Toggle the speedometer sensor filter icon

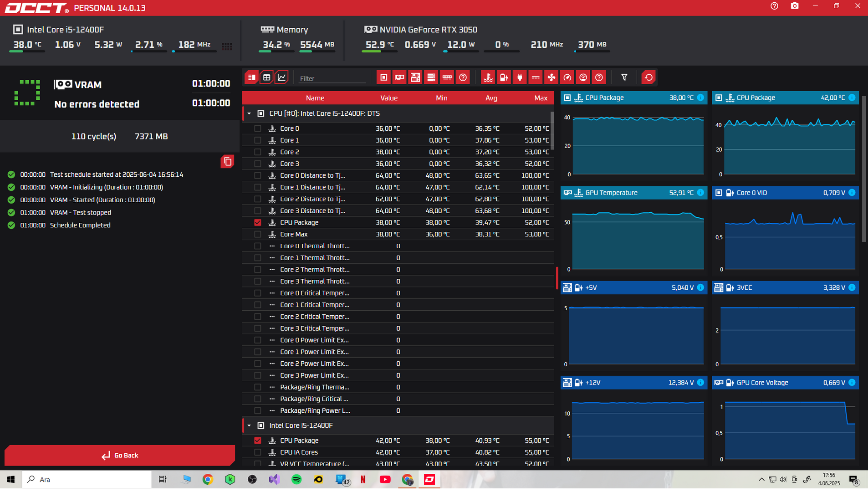pos(567,77)
